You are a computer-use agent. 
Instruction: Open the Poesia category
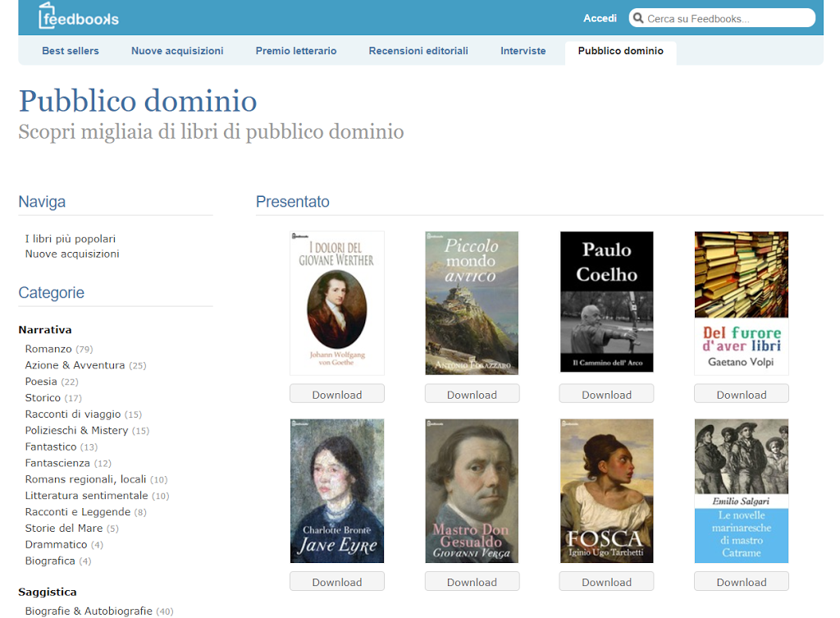tap(41, 381)
